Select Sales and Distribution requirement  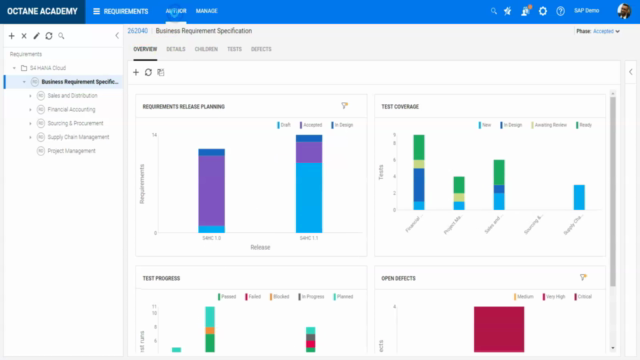click(x=72, y=96)
